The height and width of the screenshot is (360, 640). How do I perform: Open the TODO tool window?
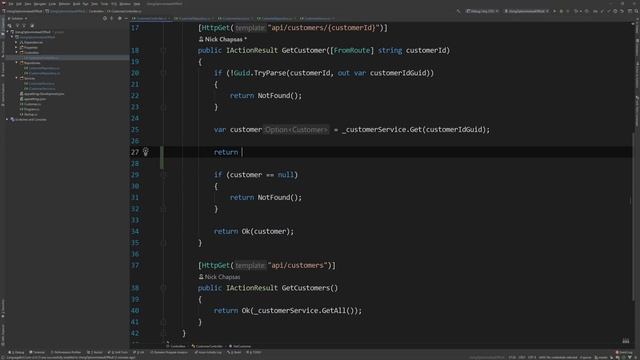pyautogui.click(x=253, y=352)
